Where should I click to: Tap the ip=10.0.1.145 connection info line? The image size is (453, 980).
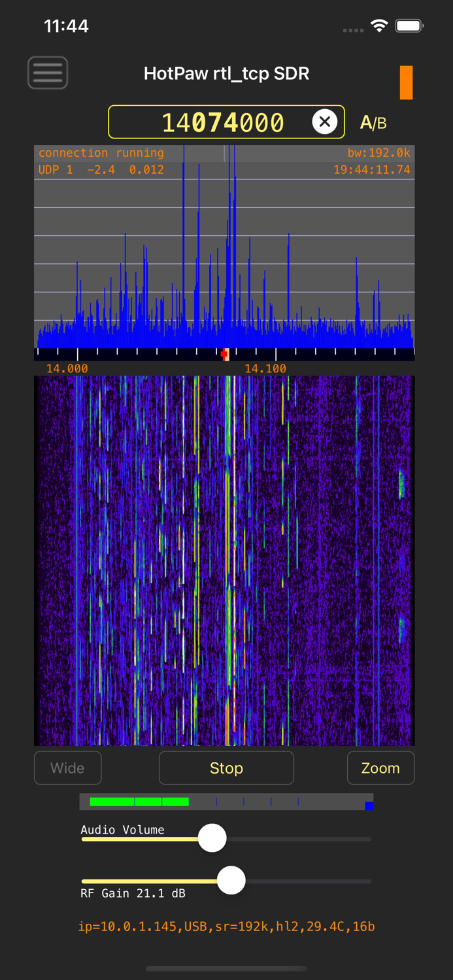[226, 926]
